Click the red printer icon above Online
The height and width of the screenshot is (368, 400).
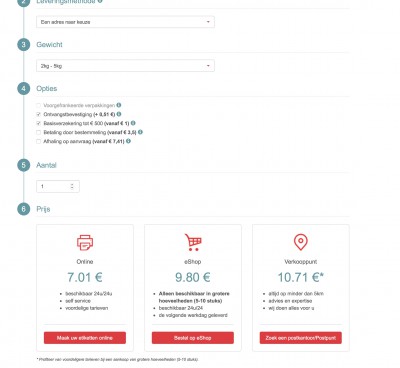click(85, 242)
